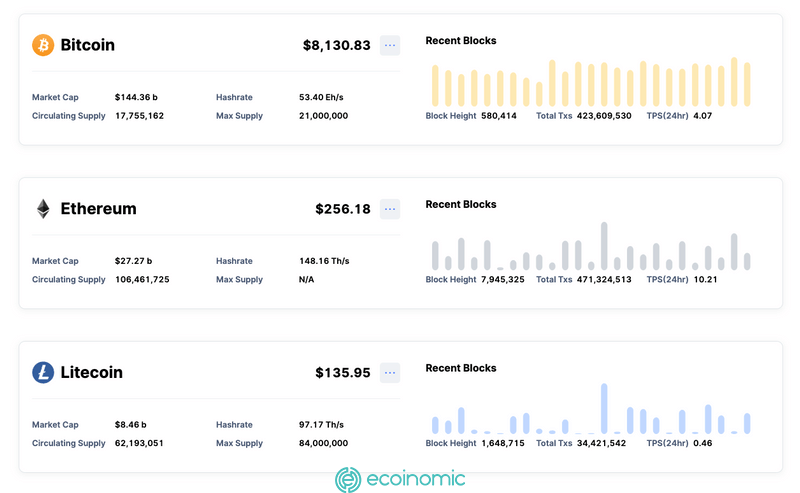Click the Bitcoin Market Cap label
This screenshot has height=493, width=800.
tap(55, 97)
